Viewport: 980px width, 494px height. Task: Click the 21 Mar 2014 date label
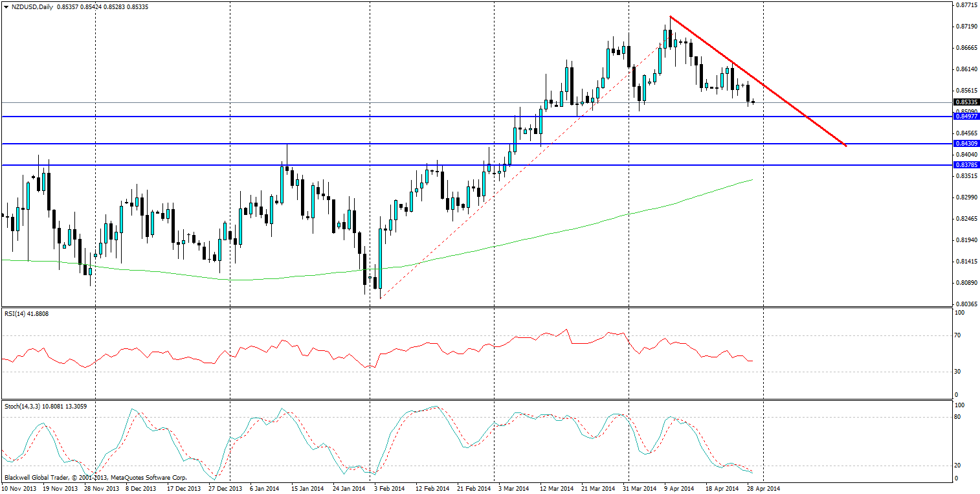[598, 489]
